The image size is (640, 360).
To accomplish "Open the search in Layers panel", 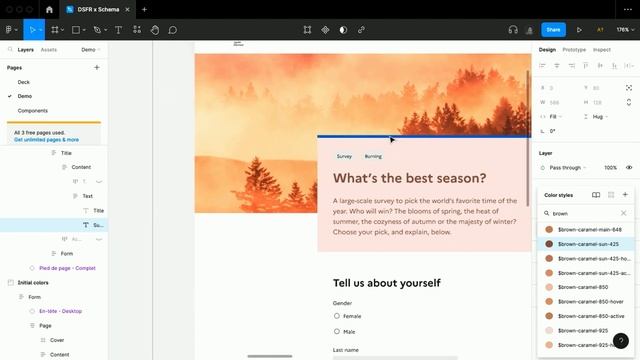I will (x=10, y=49).
